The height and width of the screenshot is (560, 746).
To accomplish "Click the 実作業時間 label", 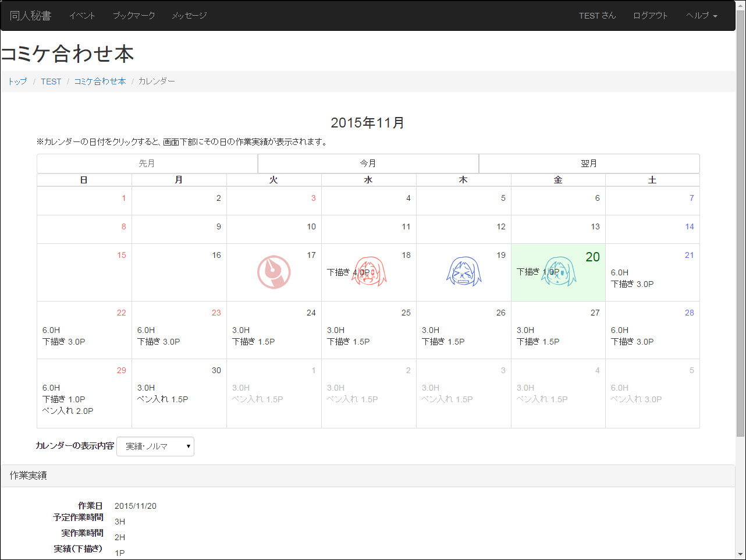I will point(82,533).
